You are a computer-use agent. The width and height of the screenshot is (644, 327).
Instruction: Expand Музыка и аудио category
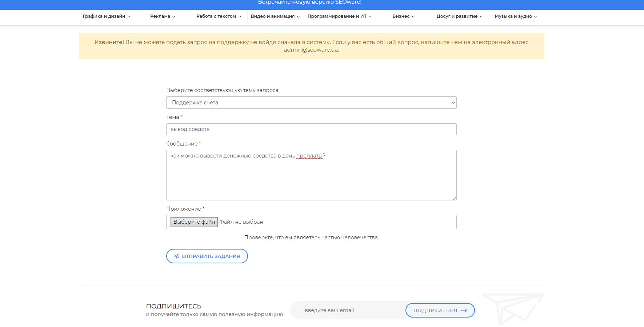[516, 16]
